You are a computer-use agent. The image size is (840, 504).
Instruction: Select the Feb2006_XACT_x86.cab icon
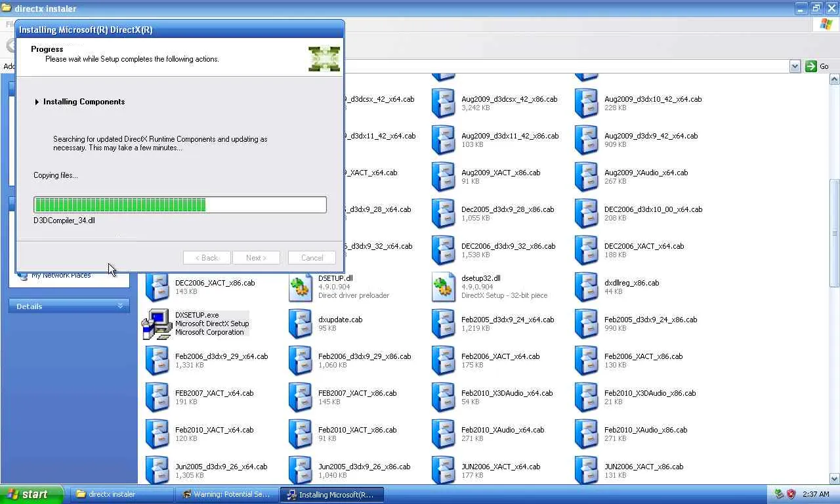coord(587,360)
